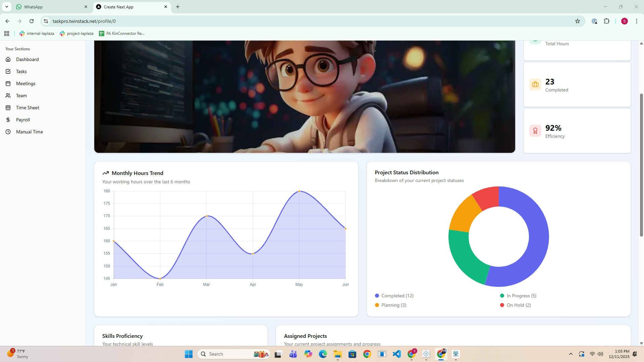644x362 pixels.
Task: Click the Completed briefcase icon
Action: click(x=535, y=84)
